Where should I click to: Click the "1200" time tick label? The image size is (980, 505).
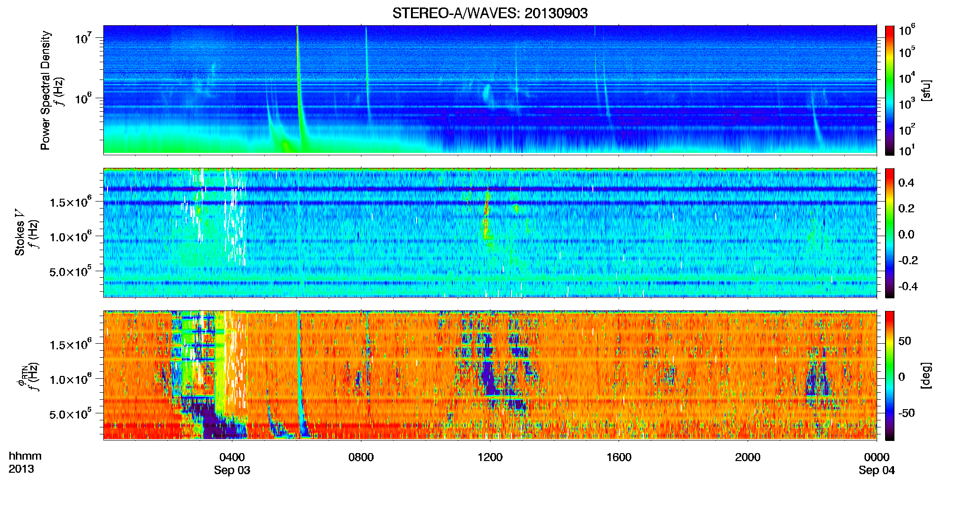pyautogui.click(x=490, y=457)
